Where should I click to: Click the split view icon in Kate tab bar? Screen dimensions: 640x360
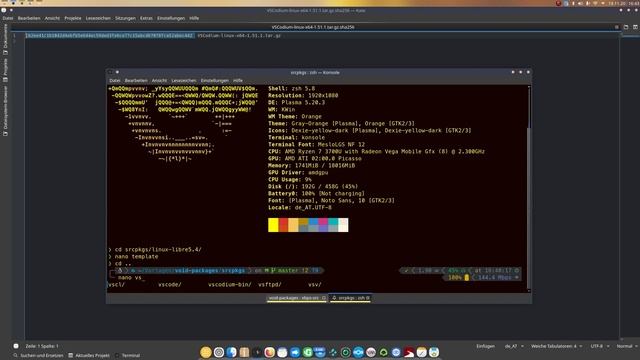coord(635,27)
